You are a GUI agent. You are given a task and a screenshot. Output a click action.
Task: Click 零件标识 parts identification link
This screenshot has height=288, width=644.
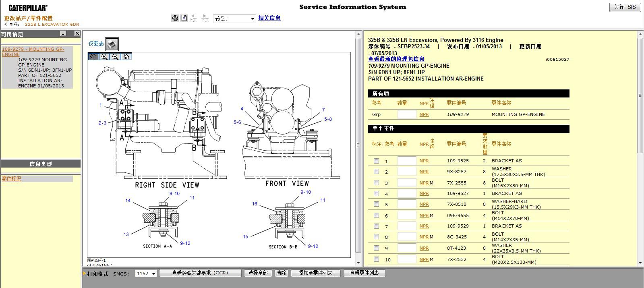[x=11, y=178]
